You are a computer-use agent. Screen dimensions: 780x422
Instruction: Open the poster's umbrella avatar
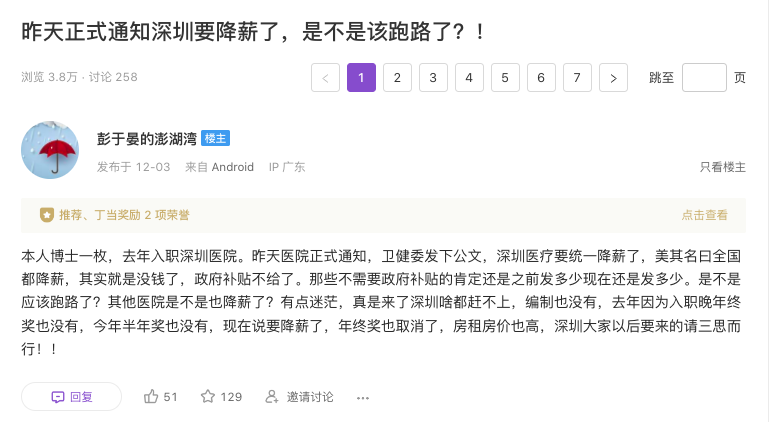click(x=50, y=150)
